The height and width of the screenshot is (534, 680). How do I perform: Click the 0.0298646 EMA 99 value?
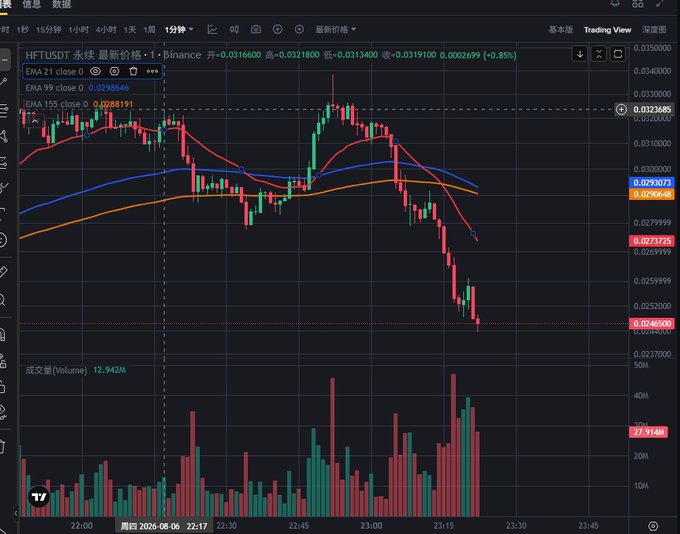[x=108, y=88]
